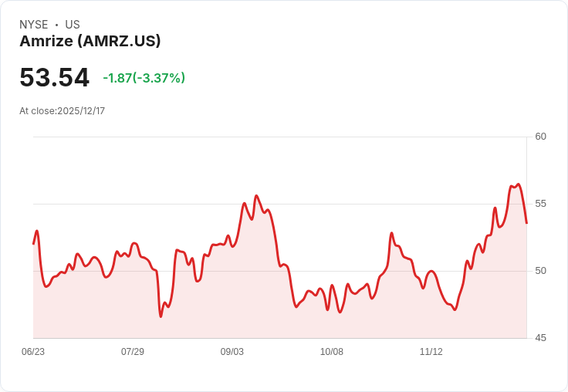Click the 55 price axis label

(x=540, y=204)
